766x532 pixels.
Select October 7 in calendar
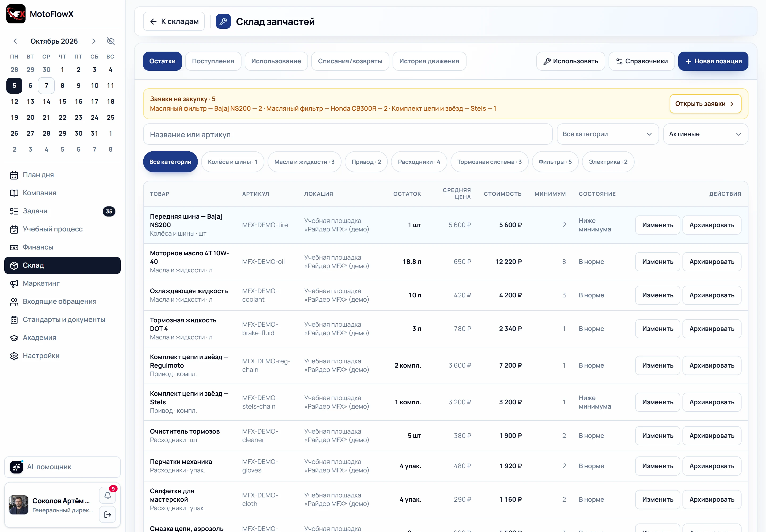[x=46, y=86]
